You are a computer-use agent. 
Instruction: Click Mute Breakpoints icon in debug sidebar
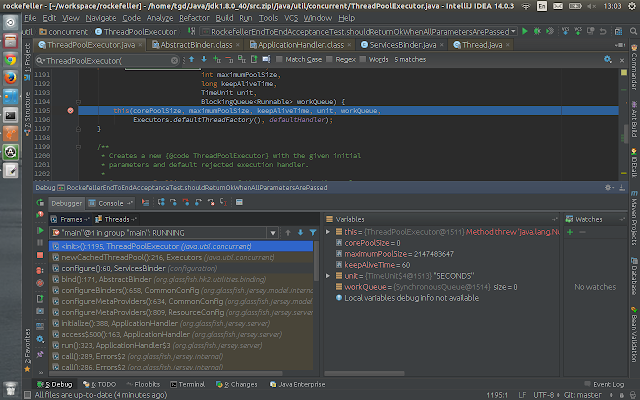(x=40, y=283)
